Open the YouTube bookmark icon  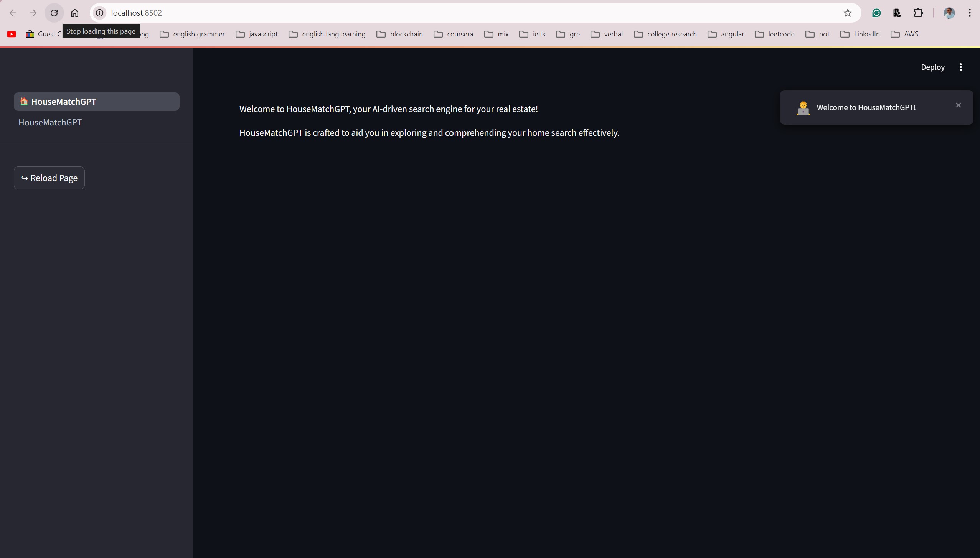[x=12, y=34]
